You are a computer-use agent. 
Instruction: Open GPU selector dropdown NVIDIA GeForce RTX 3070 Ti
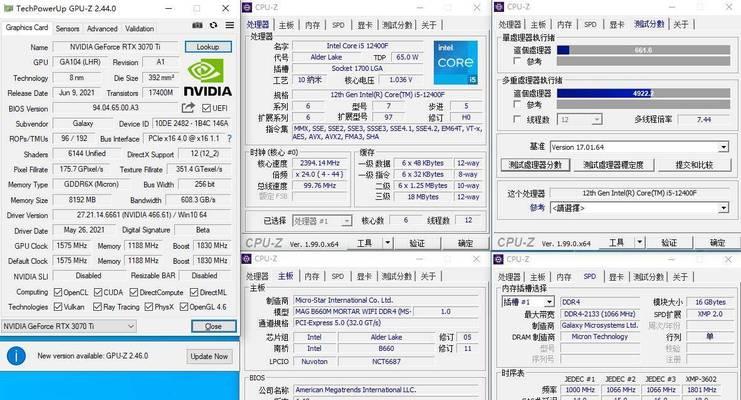point(69,326)
